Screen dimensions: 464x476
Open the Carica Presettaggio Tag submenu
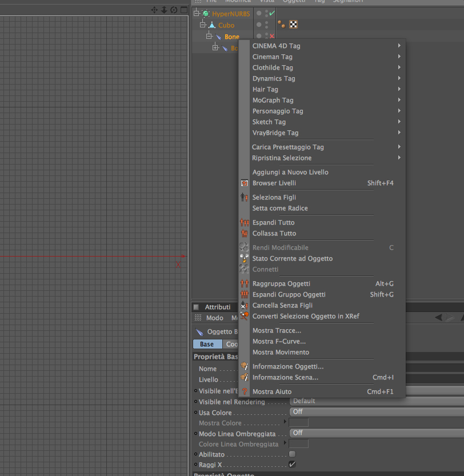click(322, 147)
